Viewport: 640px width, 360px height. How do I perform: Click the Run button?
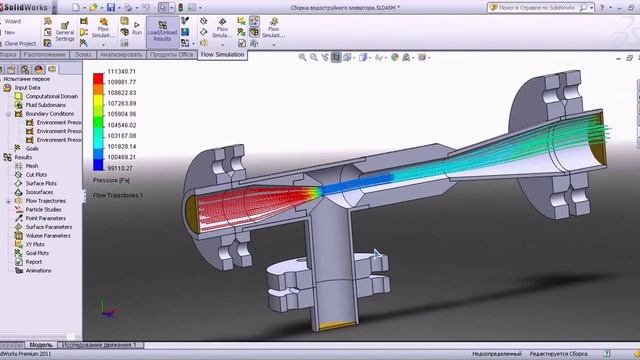point(137,29)
